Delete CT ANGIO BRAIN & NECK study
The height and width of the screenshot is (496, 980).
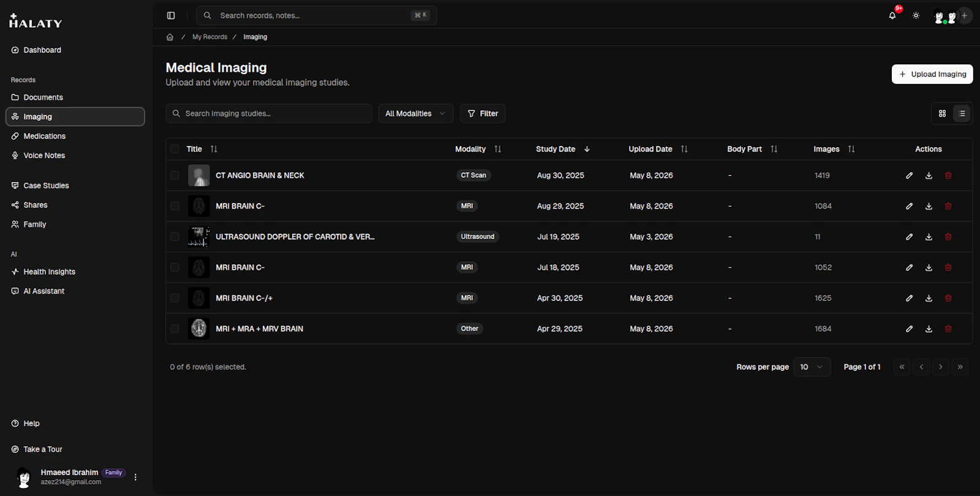pos(948,175)
